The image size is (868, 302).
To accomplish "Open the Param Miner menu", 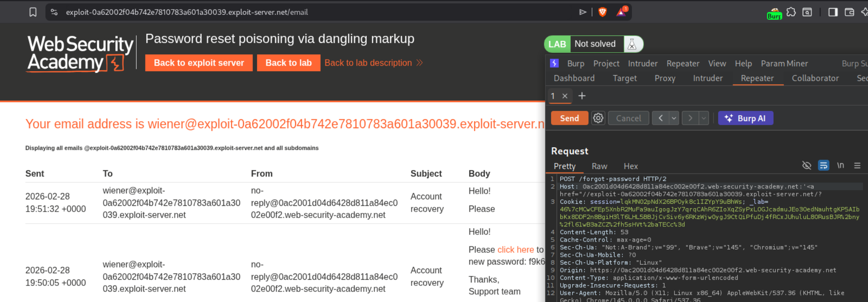I will [784, 63].
